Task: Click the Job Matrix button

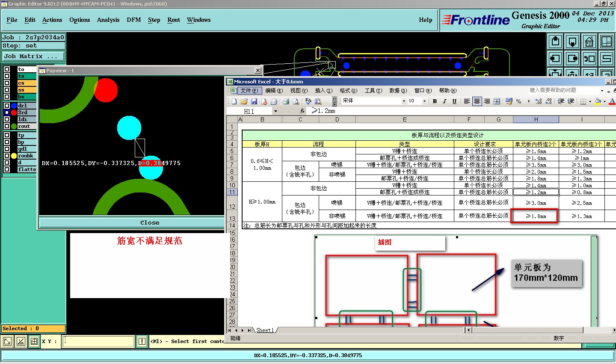Action: [33, 56]
